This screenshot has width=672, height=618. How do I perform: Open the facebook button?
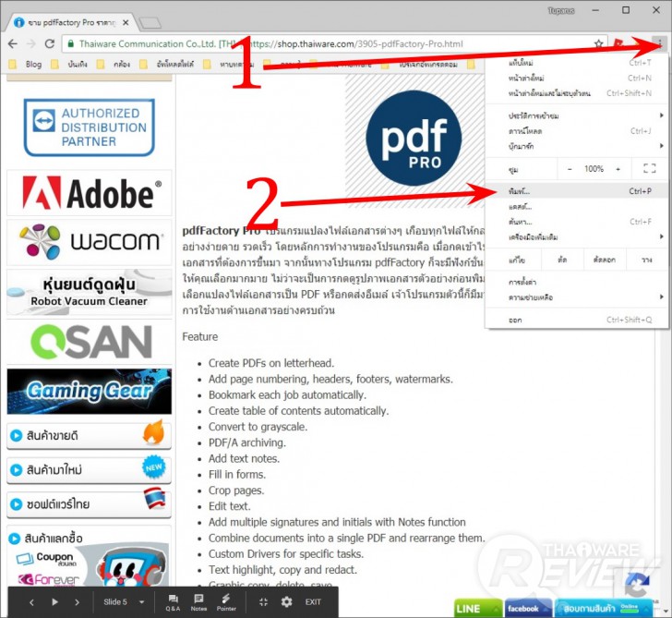pyautogui.click(x=528, y=608)
